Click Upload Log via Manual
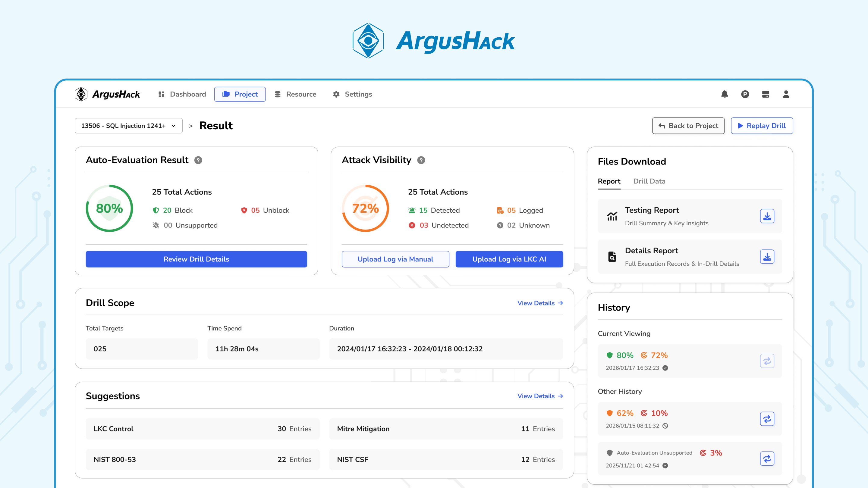This screenshot has height=488, width=868. [x=395, y=259]
